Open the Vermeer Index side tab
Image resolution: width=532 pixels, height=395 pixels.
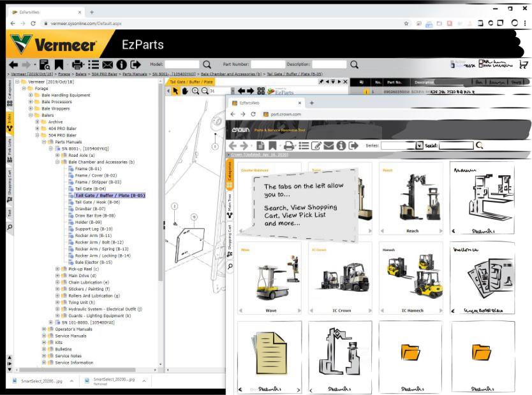[10, 122]
